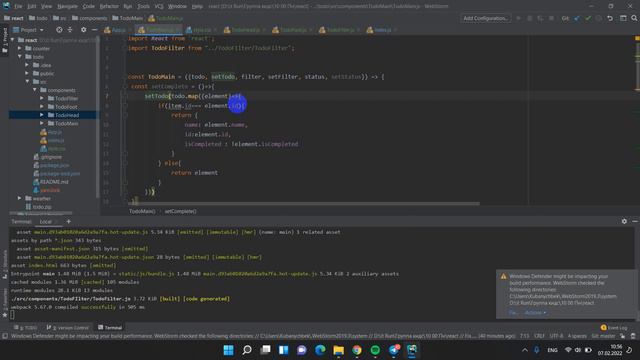The height and width of the screenshot is (360, 640).
Task: Click the green Git commit checkmark icon
Action: [588, 18]
